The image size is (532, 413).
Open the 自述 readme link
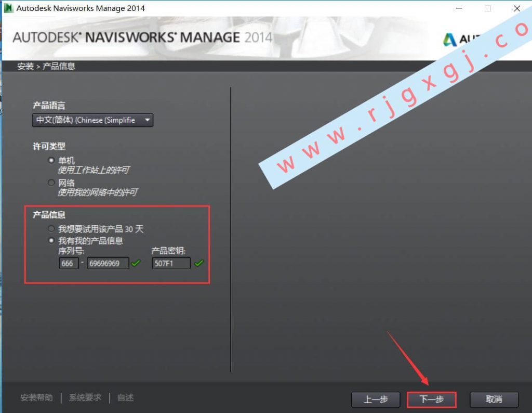[x=126, y=397]
